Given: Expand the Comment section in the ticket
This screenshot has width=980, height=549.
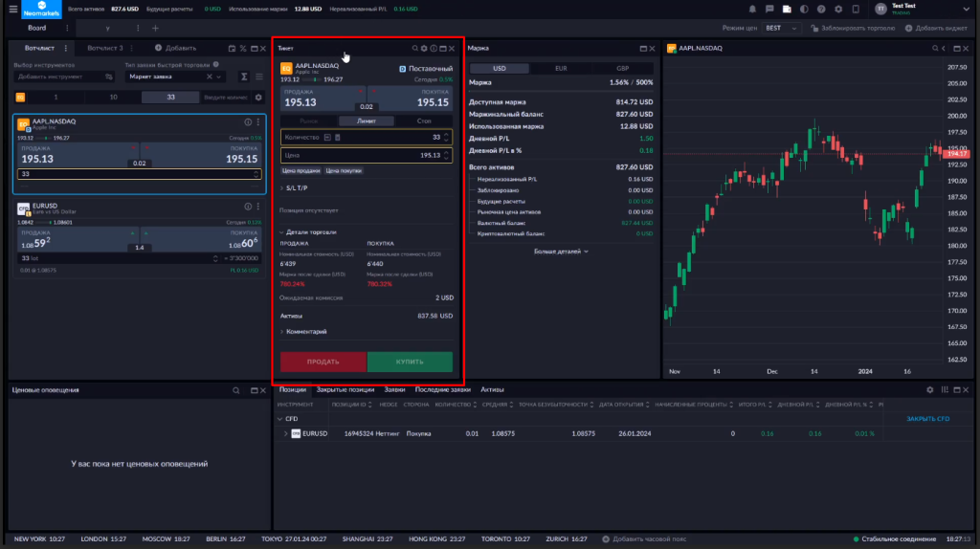Looking at the screenshot, I should [303, 332].
